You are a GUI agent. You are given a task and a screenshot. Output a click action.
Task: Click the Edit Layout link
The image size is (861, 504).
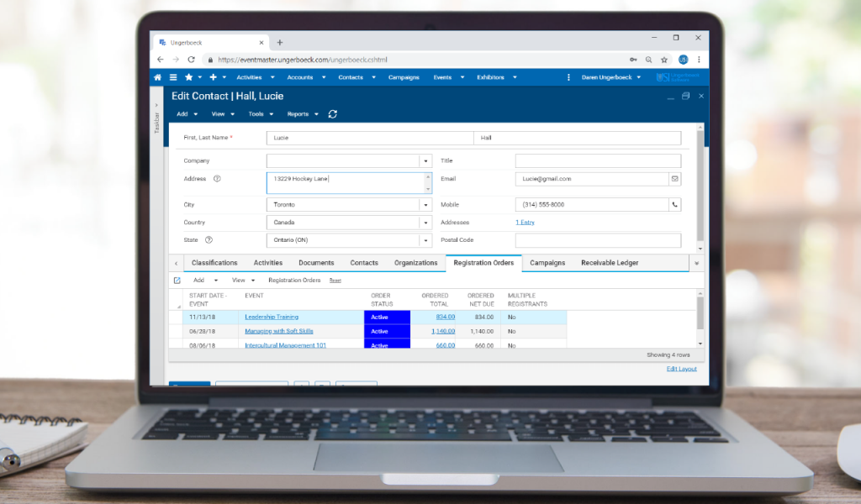681,369
